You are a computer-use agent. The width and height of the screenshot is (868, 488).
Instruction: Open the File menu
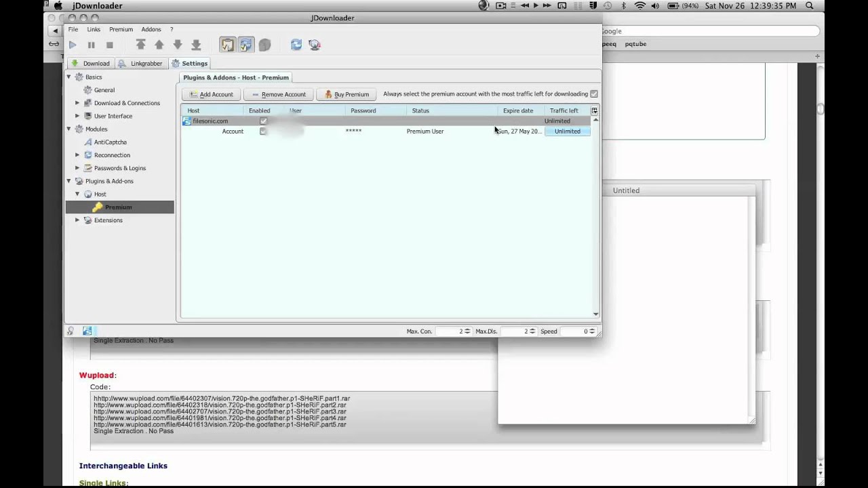tap(73, 30)
